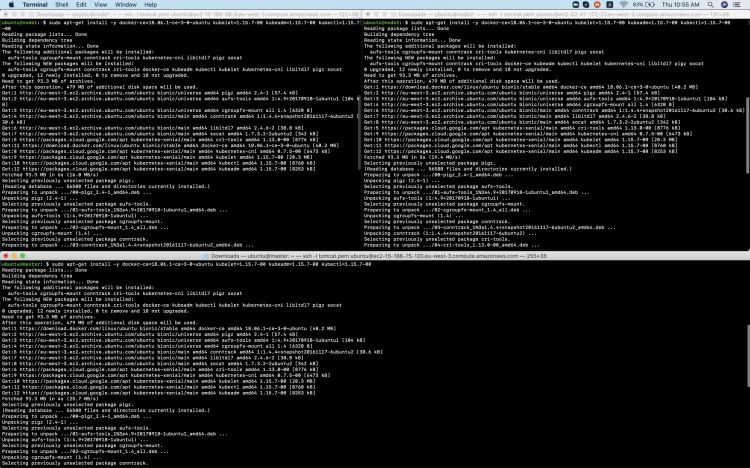Open the Edit menu
The height and width of the screenshot is (468, 750).
[88, 4]
